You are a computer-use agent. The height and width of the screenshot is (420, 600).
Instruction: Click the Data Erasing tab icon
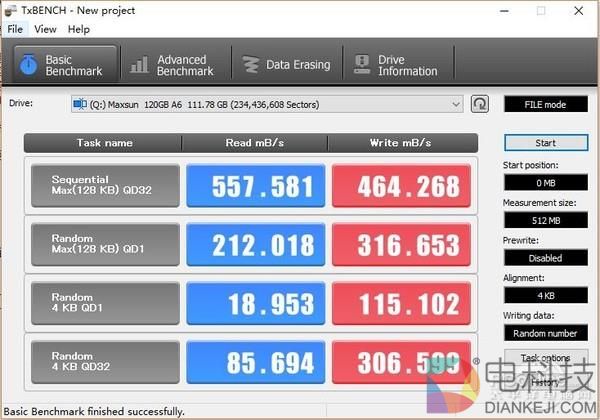point(249,65)
